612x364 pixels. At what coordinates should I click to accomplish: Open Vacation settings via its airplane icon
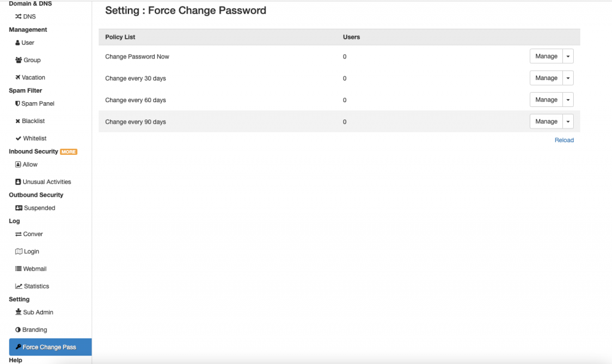(x=18, y=77)
